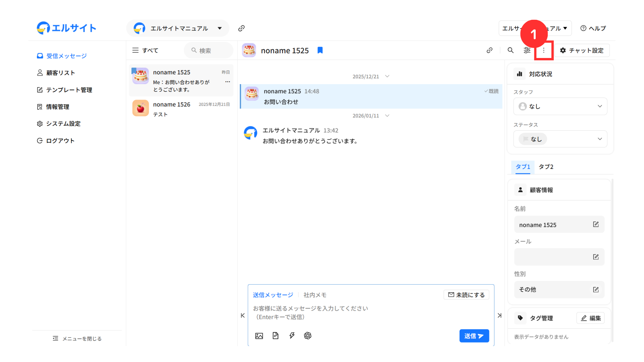Click the document file icon in message box

point(275,336)
